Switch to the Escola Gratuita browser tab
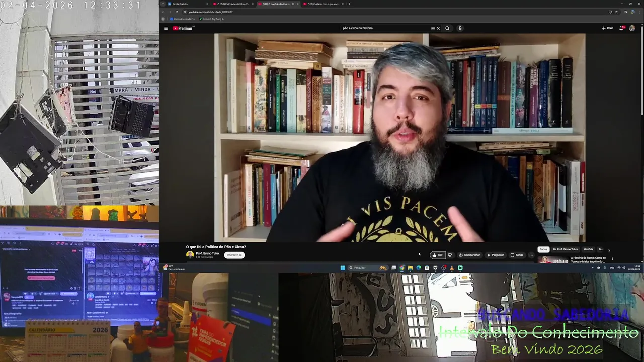The height and width of the screenshot is (362, 644). pyautogui.click(x=186, y=4)
